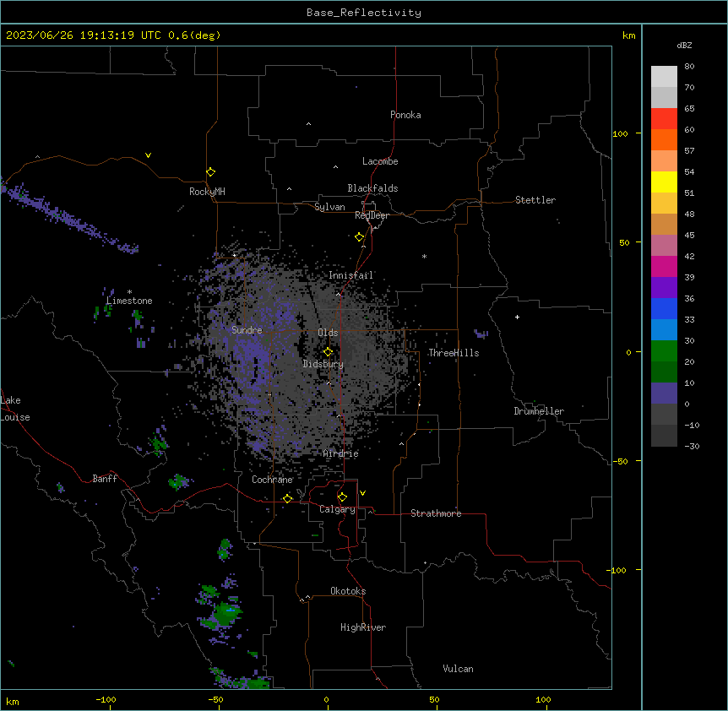
Task: Pick the slate purple 0-10 dBZ legend swatch
Action: click(664, 393)
